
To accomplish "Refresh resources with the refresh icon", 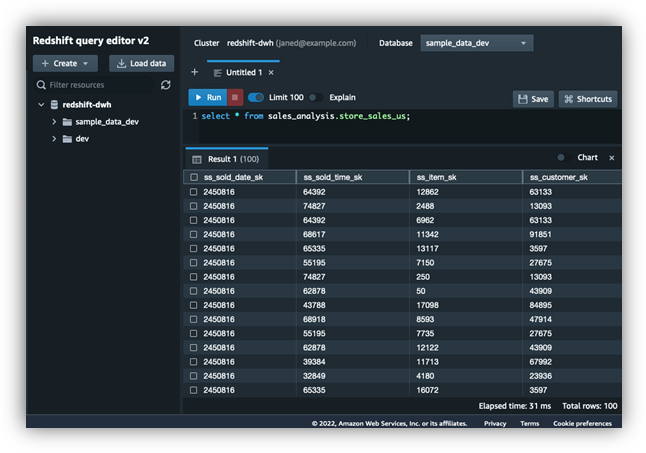I will coord(166,85).
